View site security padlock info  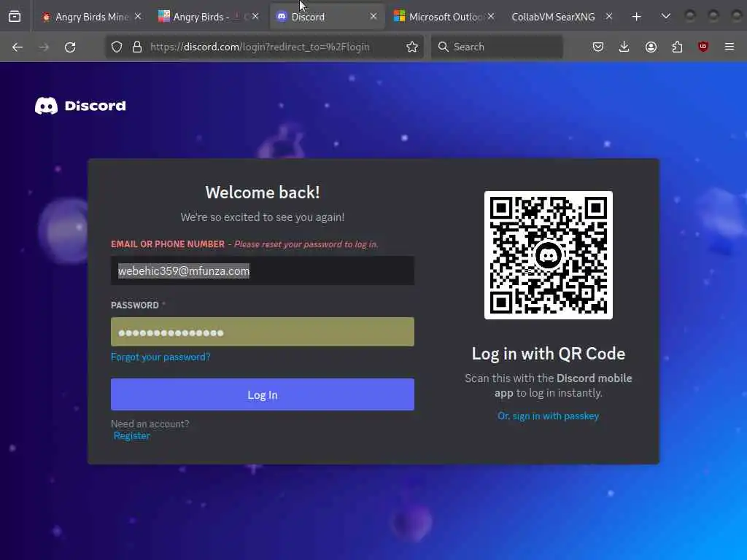(137, 47)
